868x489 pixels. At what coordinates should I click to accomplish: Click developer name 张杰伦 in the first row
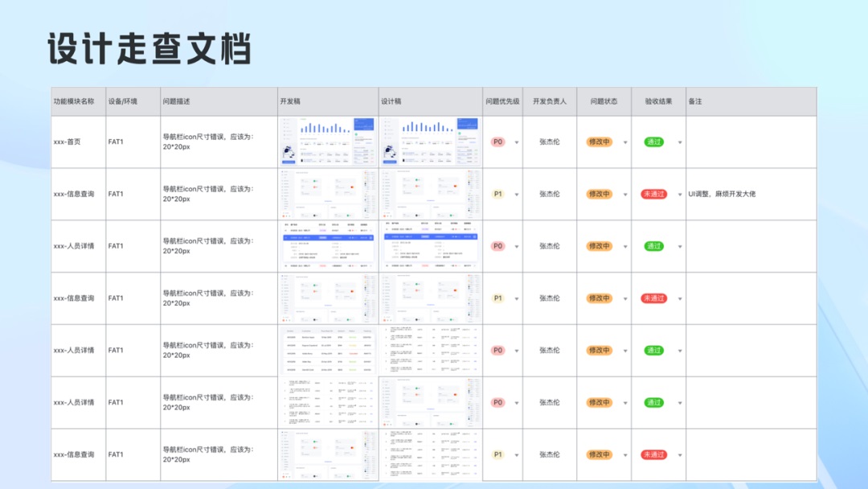pyautogui.click(x=550, y=141)
